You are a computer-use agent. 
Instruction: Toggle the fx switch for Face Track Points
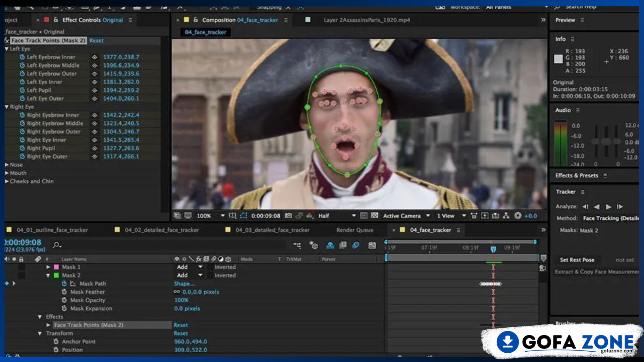tap(7, 41)
